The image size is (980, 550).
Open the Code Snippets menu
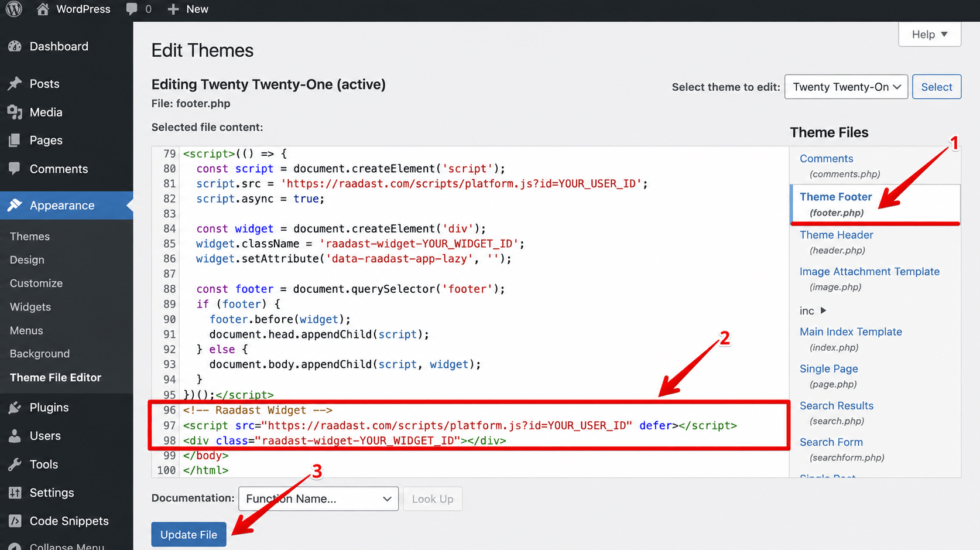coord(69,521)
